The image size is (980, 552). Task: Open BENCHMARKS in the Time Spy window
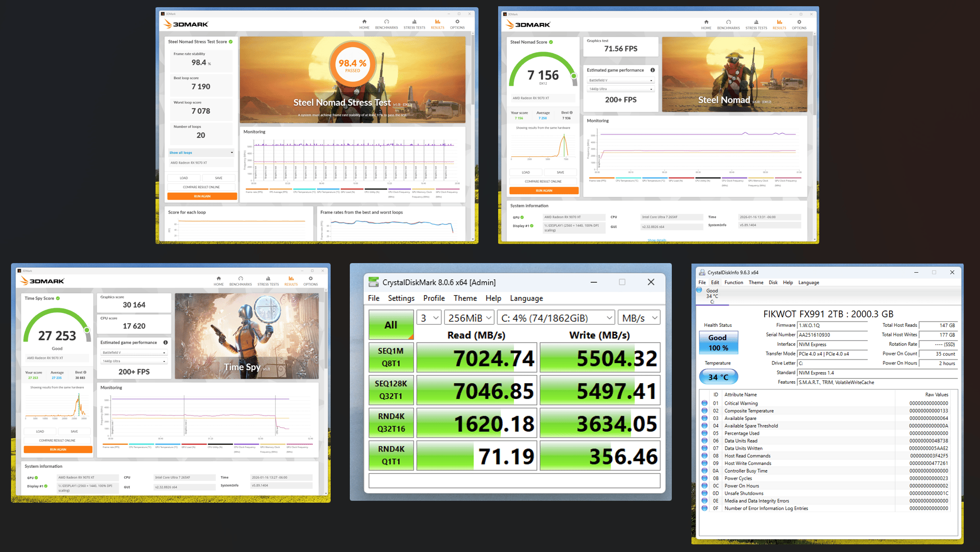[241, 281]
